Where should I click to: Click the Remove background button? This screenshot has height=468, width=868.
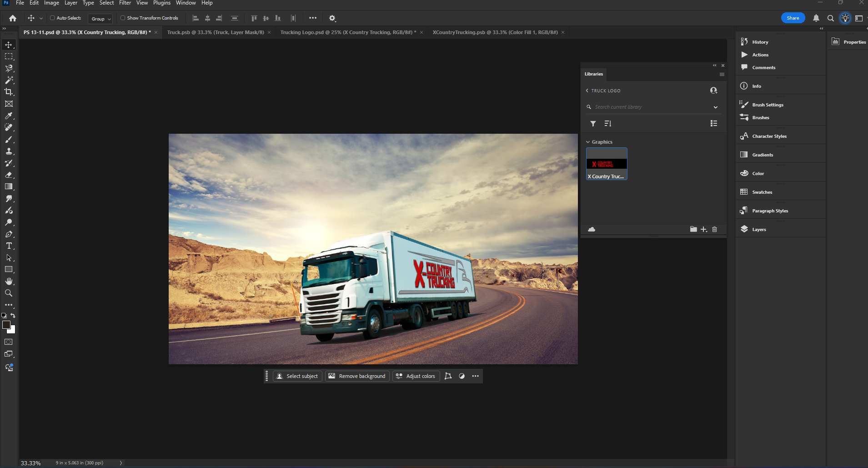[x=356, y=376]
